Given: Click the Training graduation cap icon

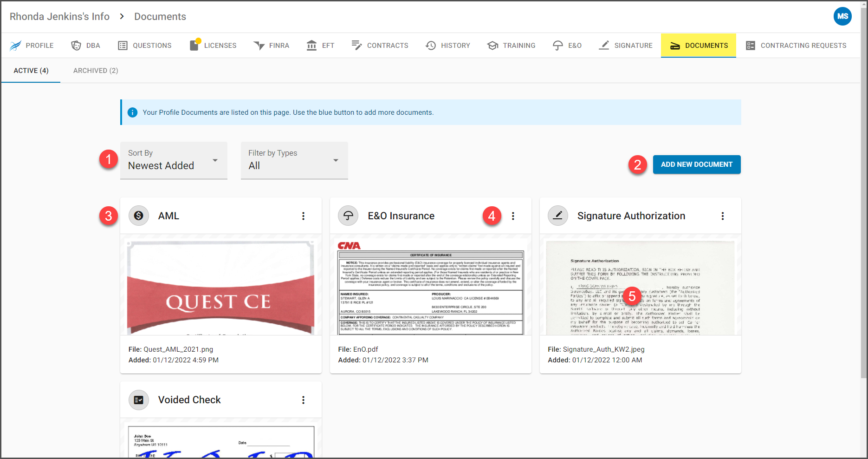Looking at the screenshot, I should click(492, 46).
